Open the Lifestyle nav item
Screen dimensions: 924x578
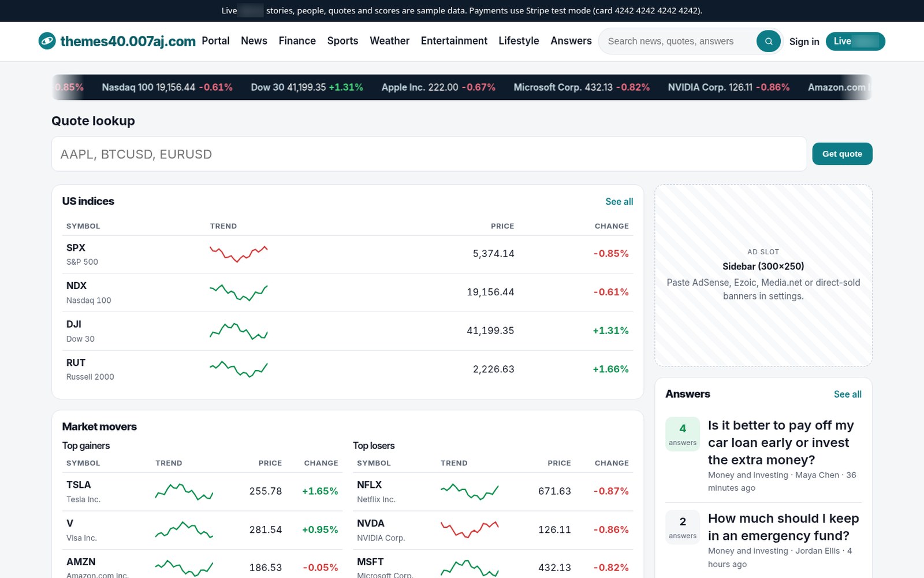(519, 41)
